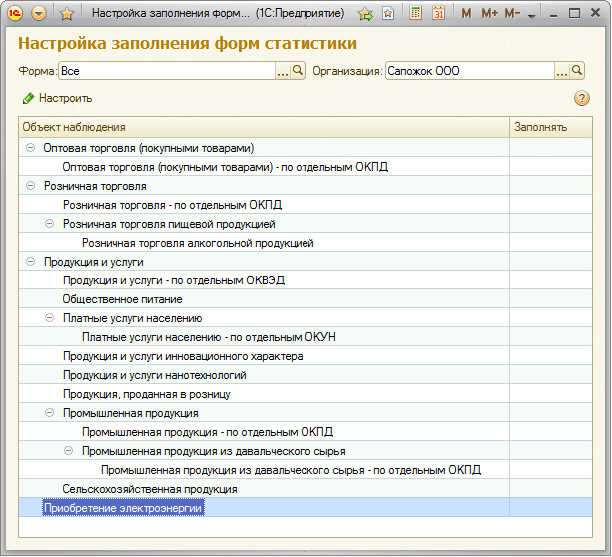This screenshot has width=612, height=557.
Task: Click the M memory button
Action: [x=467, y=13]
